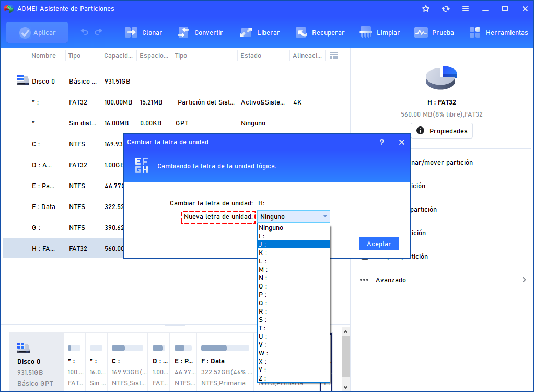
Task: Choose letter M: from the list
Action: [x=294, y=270]
